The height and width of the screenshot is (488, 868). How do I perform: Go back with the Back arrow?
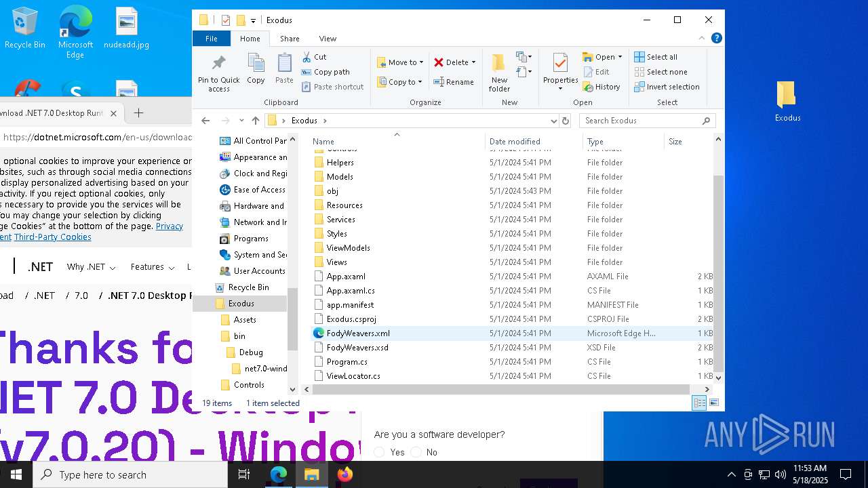pos(205,121)
